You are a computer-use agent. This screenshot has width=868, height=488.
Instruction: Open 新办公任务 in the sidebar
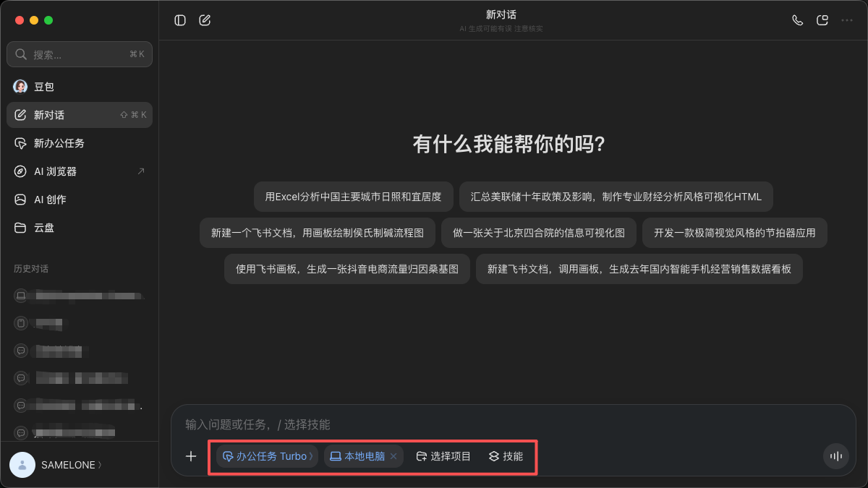click(x=80, y=143)
